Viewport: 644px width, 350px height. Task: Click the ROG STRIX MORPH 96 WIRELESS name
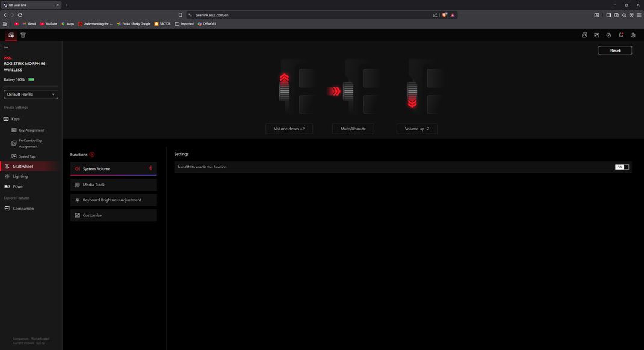[25, 67]
